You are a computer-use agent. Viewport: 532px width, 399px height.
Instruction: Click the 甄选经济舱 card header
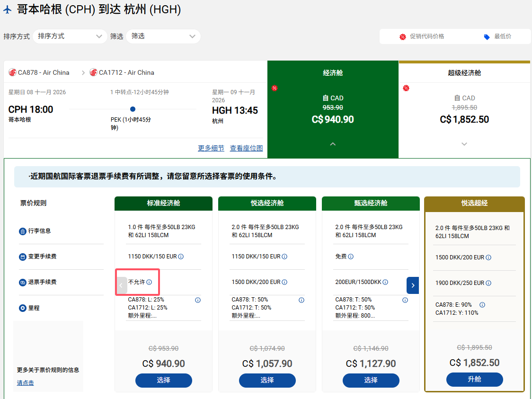[371, 203]
